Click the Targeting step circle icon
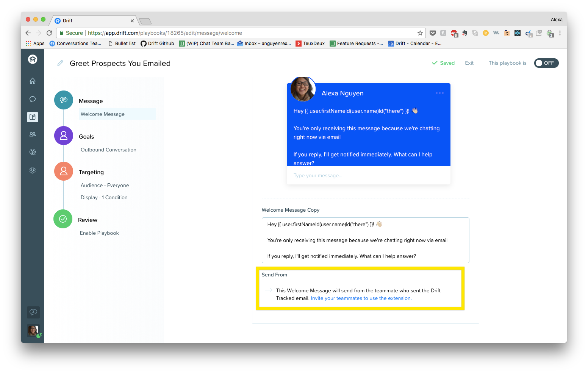 point(64,171)
